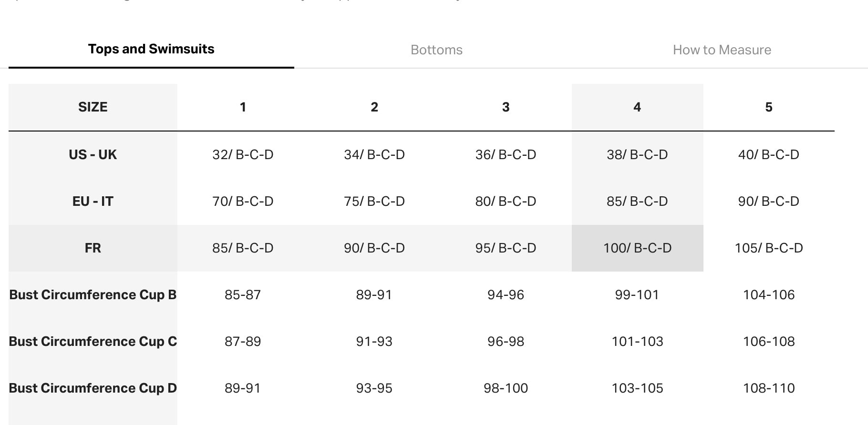Click the EU - IT row label

coord(93,202)
